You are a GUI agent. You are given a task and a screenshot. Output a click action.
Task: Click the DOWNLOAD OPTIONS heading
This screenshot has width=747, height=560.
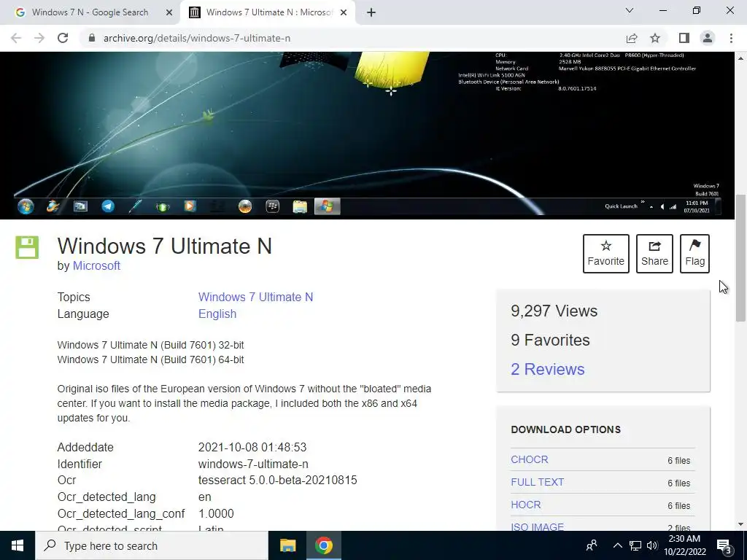(x=565, y=429)
